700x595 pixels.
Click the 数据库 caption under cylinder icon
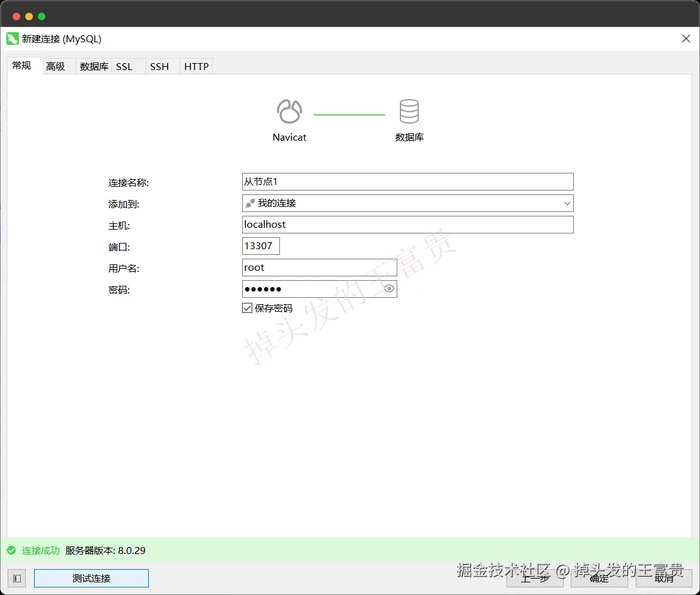409,137
